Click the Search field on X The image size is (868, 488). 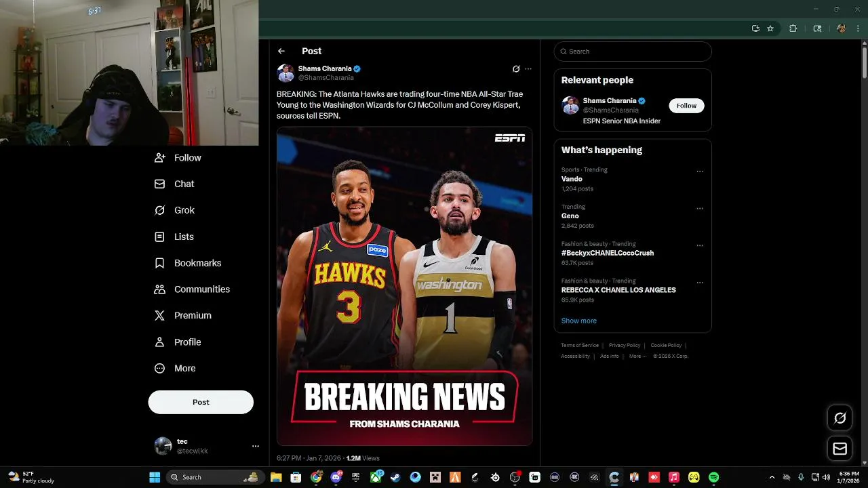coord(633,52)
